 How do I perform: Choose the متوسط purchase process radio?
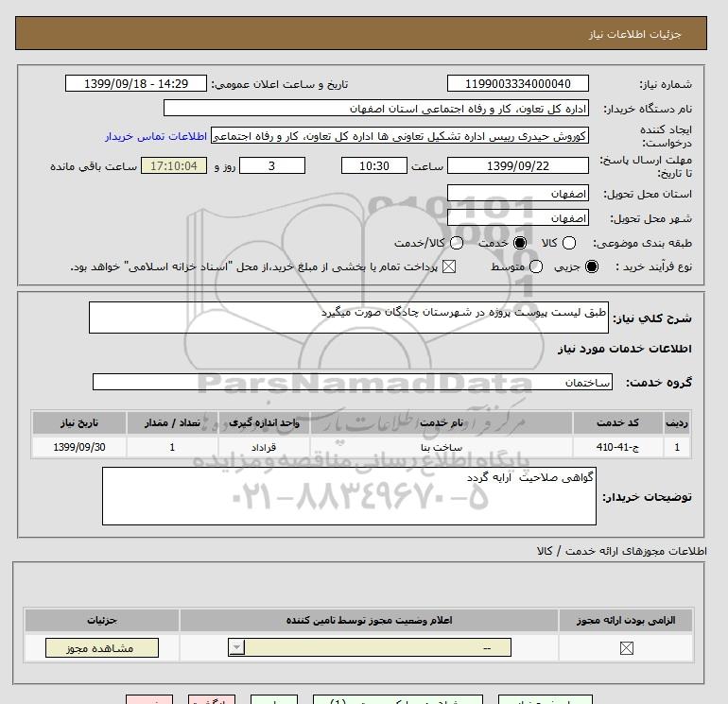click(x=536, y=266)
